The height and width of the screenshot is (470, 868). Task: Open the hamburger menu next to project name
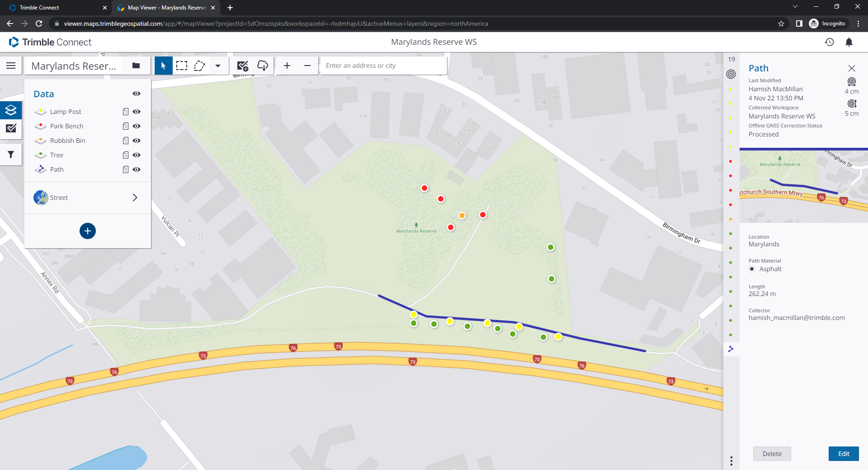(11, 66)
